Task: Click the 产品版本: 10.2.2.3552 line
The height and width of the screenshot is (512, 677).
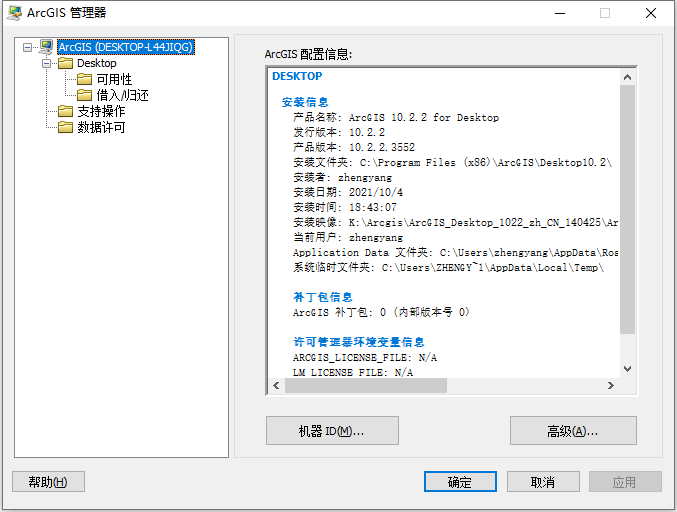Action: [x=354, y=147]
